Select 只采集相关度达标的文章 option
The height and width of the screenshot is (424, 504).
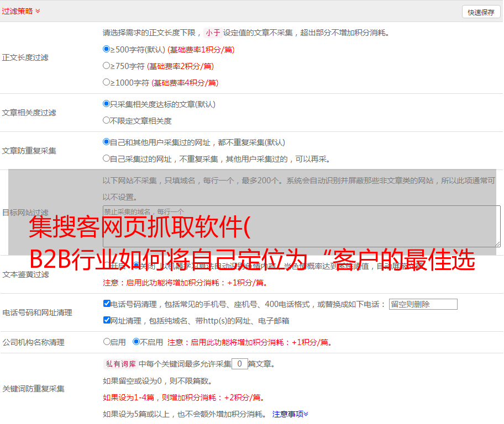[x=107, y=104]
